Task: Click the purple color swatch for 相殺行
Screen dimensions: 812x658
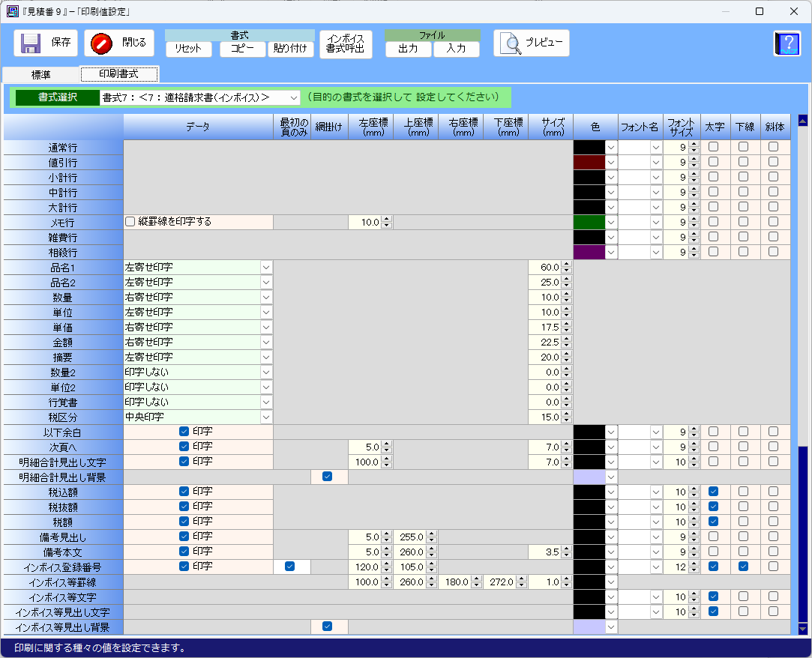Action: point(589,253)
